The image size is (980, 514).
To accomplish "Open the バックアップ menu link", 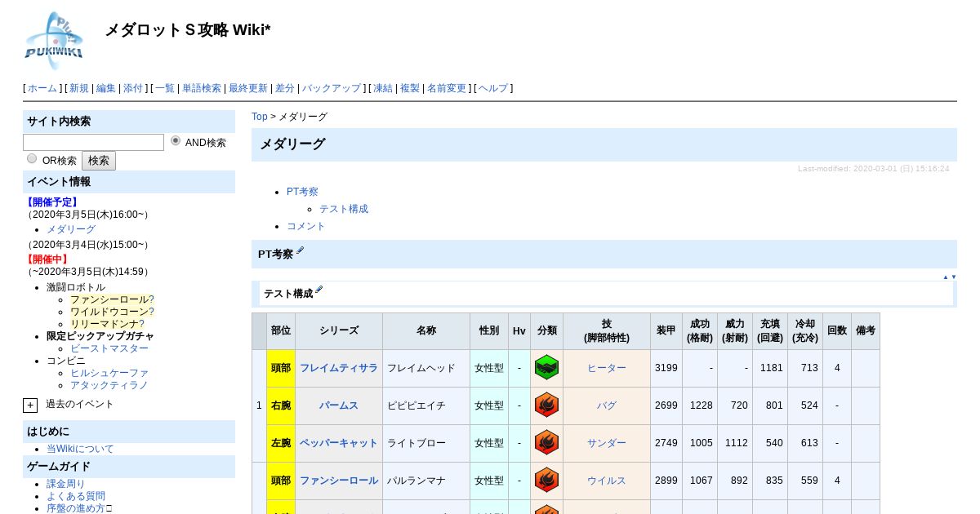I will [332, 88].
